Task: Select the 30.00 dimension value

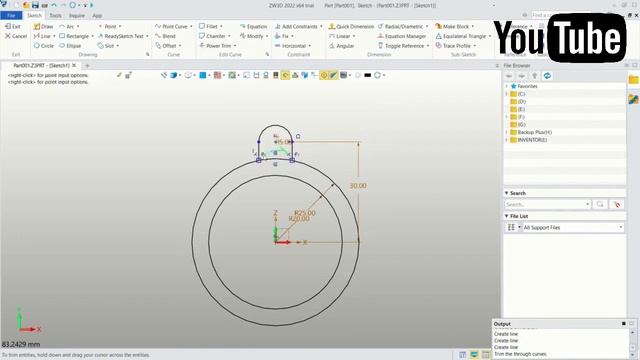Action: pyautogui.click(x=358, y=186)
